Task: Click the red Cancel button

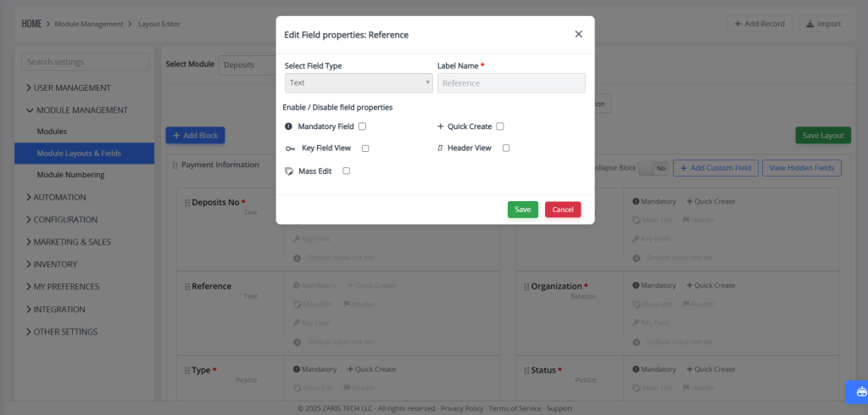Action: [x=563, y=210]
